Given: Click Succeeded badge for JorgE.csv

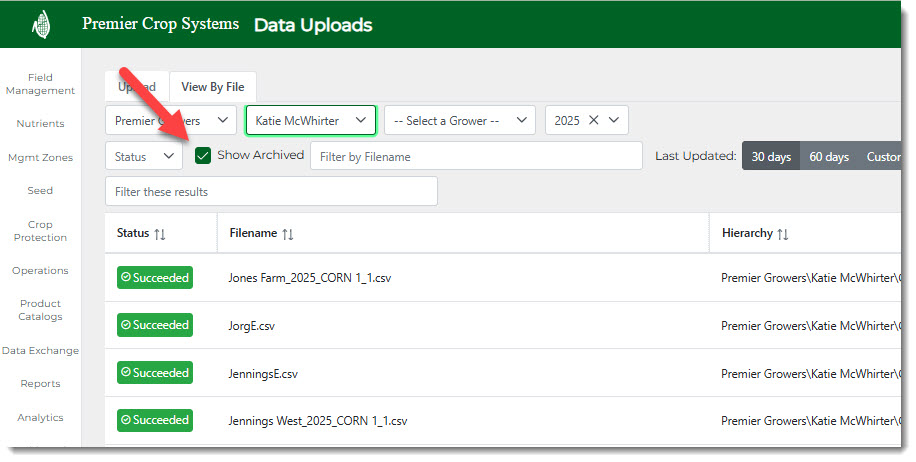Looking at the screenshot, I should (155, 325).
